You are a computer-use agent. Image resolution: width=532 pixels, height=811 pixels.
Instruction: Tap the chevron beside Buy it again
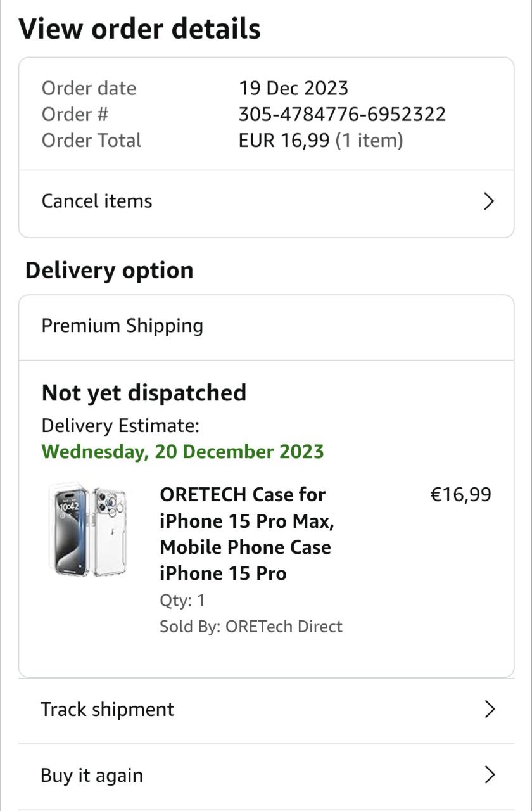[x=489, y=775]
